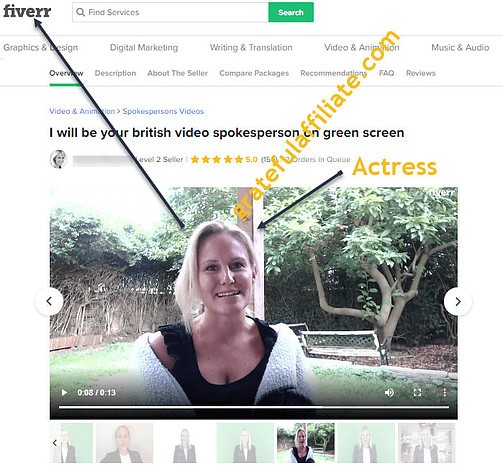Switch to the Description tab

click(x=115, y=73)
